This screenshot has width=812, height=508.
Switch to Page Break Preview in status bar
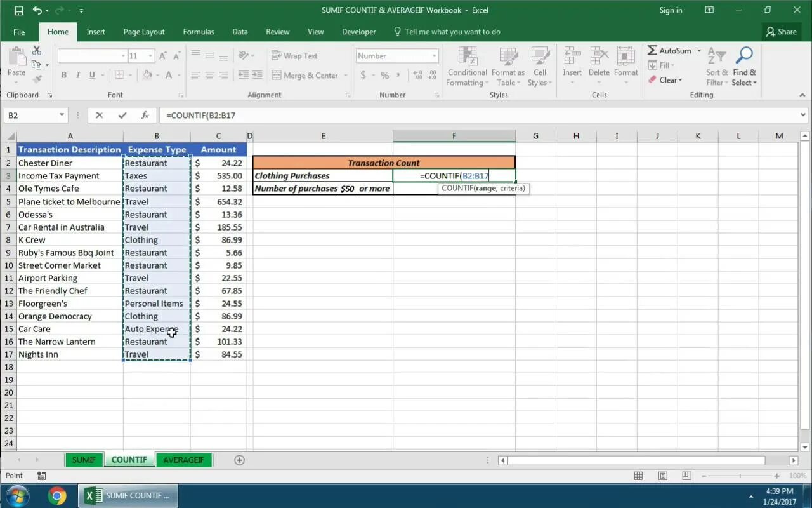[686, 476]
